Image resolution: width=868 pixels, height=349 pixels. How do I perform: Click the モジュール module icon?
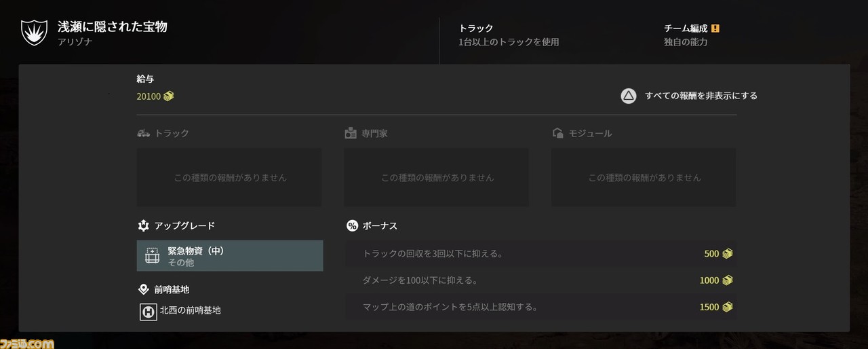click(557, 133)
